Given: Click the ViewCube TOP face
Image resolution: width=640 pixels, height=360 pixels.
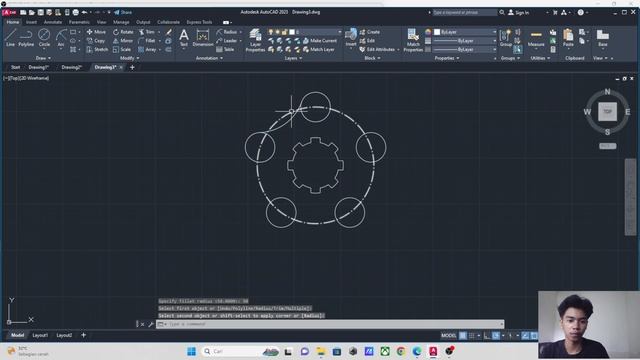Looking at the screenshot, I should (607, 111).
